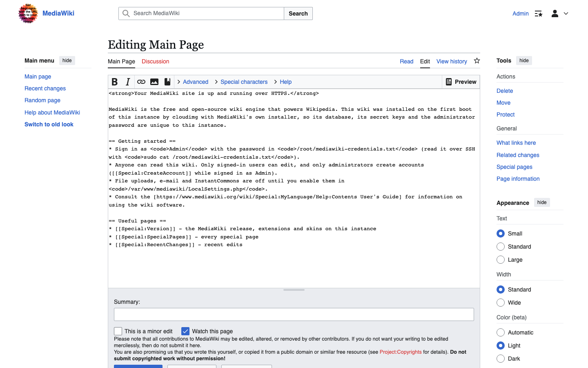Open the watchlist icon in header
This screenshot has height=368, width=588.
(539, 13)
